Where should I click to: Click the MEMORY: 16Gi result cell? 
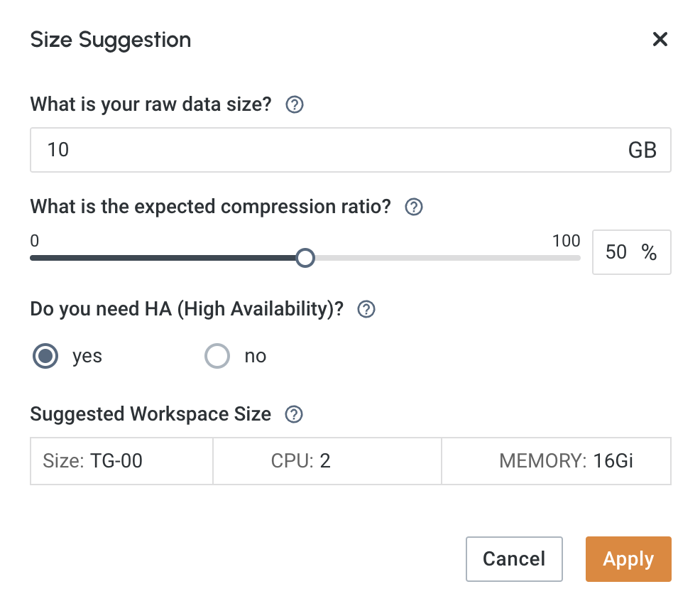click(556, 461)
